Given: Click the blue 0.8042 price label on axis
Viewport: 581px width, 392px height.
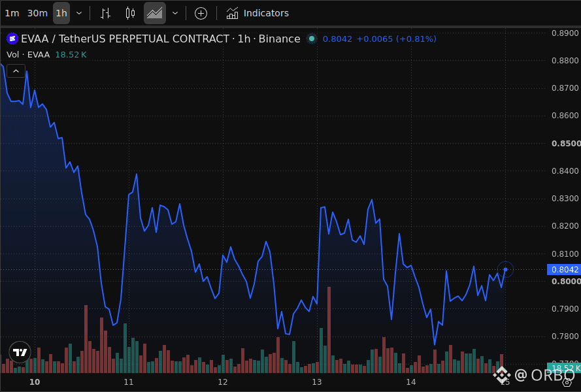Looking at the screenshot, I should pos(564,270).
